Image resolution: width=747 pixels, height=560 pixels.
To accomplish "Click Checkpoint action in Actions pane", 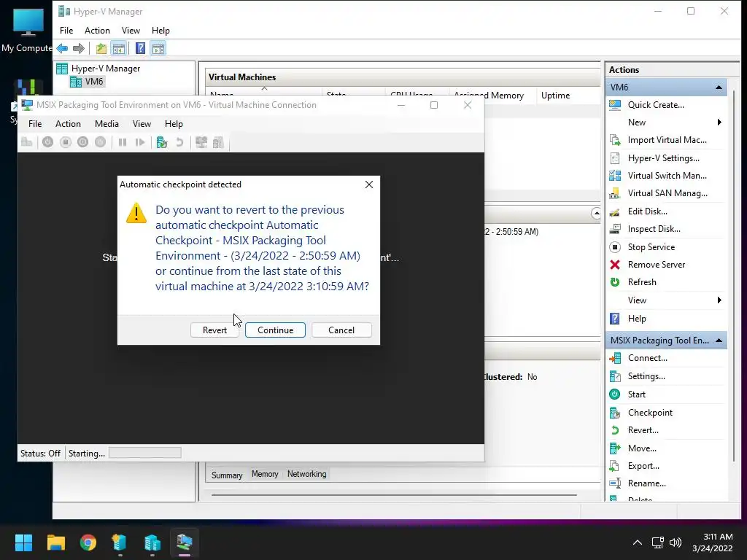I will click(650, 413).
